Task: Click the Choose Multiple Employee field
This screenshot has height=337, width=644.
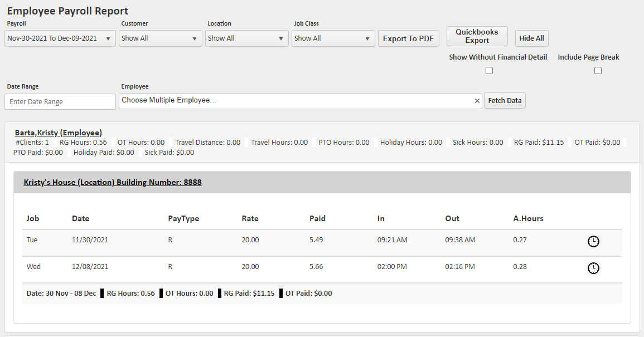Action: click(296, 101)
